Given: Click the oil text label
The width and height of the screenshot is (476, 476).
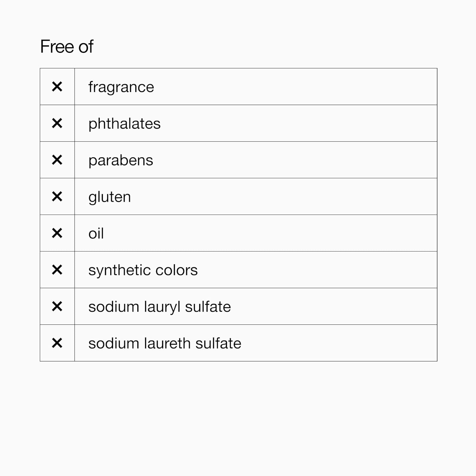Looking at the screenshot, I should coord(96,234).
